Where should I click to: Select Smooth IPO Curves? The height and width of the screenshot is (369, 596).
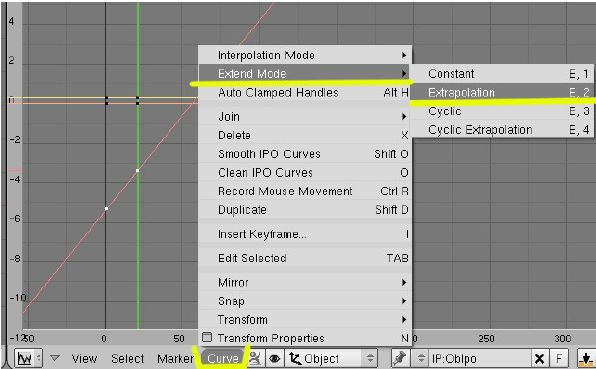tap(305, 154)
